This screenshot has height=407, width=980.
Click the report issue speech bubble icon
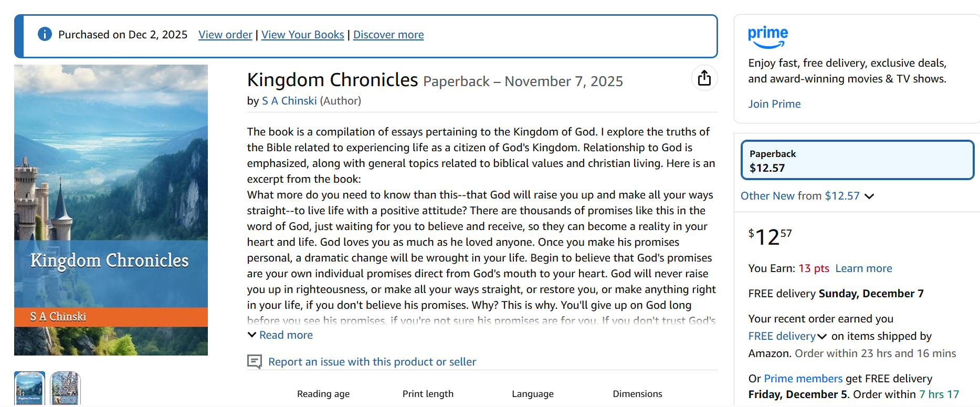(x=255, y=362)
